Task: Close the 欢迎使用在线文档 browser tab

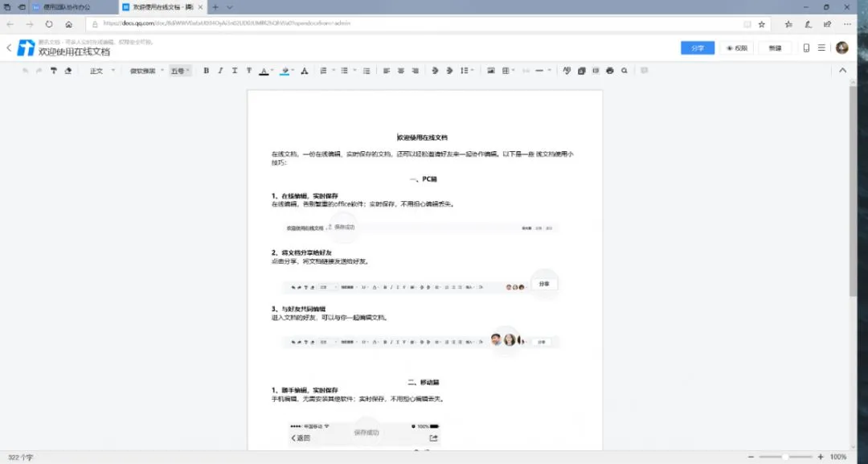Action: coord(200,7)
